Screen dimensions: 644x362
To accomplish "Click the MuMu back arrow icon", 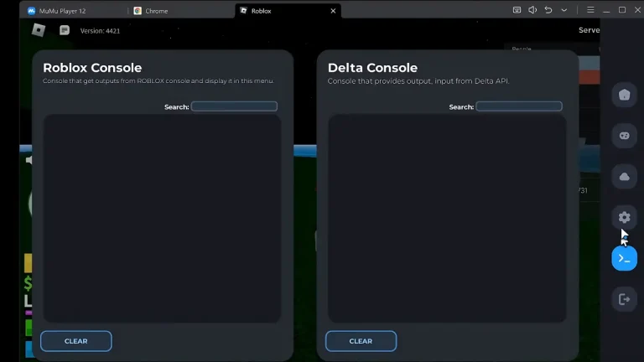I will [x=548, y=10].
